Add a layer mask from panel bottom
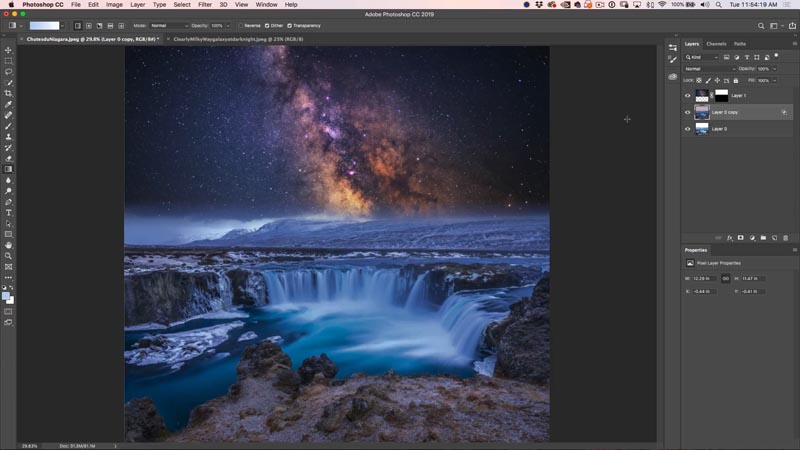This screenshot has width=800, height=450. tap(740, 238)
